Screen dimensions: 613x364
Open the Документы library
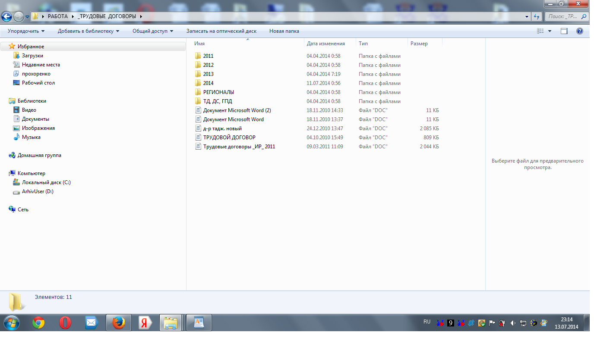tap(35, 119)
